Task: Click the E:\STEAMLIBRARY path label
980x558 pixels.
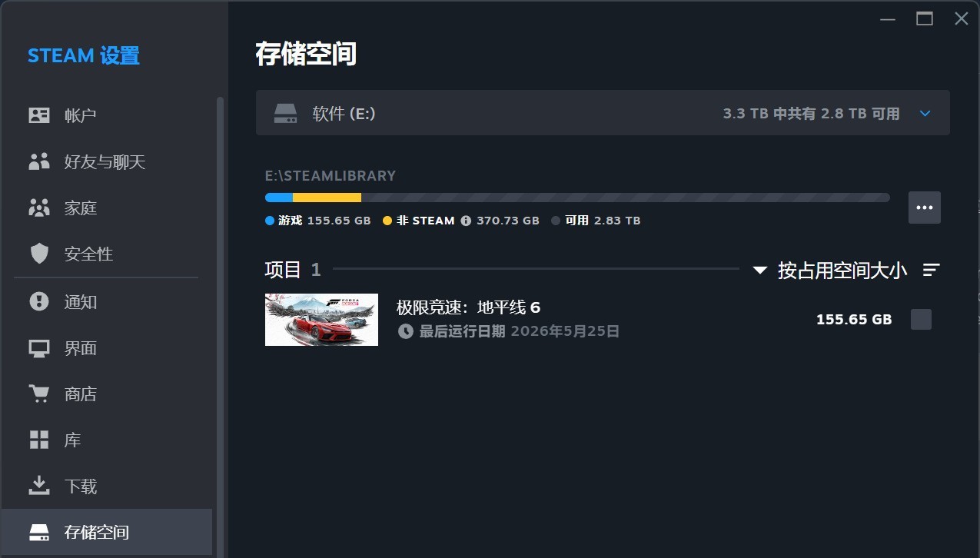Action: click(331, 175)
